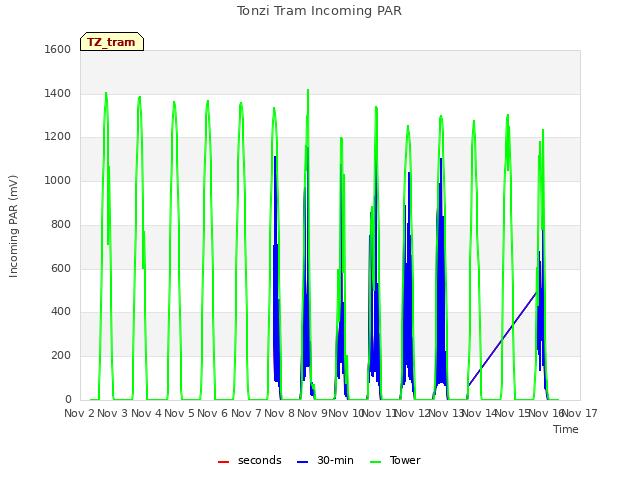Click the Nov 5 x-axis date label
Screen dimensions: 640x480
tap(179, 413)
